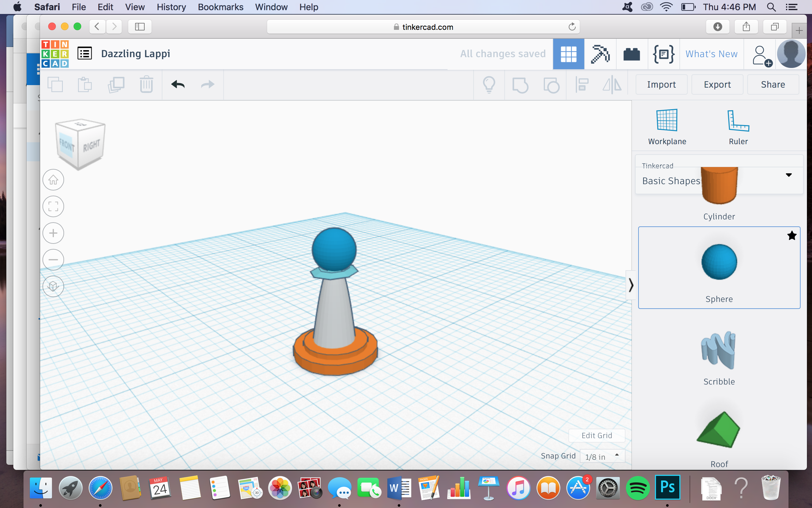Collapse the shapes panel chevron
This screenshot has height=508, width=812.
pos(631,285)
